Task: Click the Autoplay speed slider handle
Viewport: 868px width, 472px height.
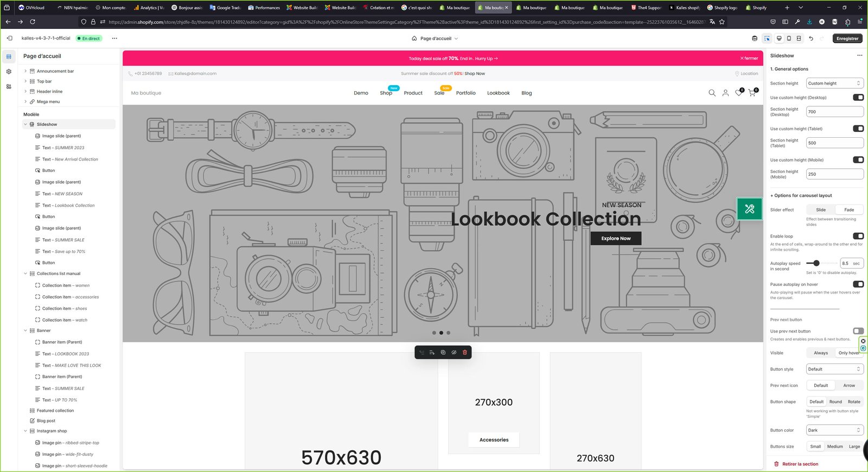Action: tap(816, 263)
